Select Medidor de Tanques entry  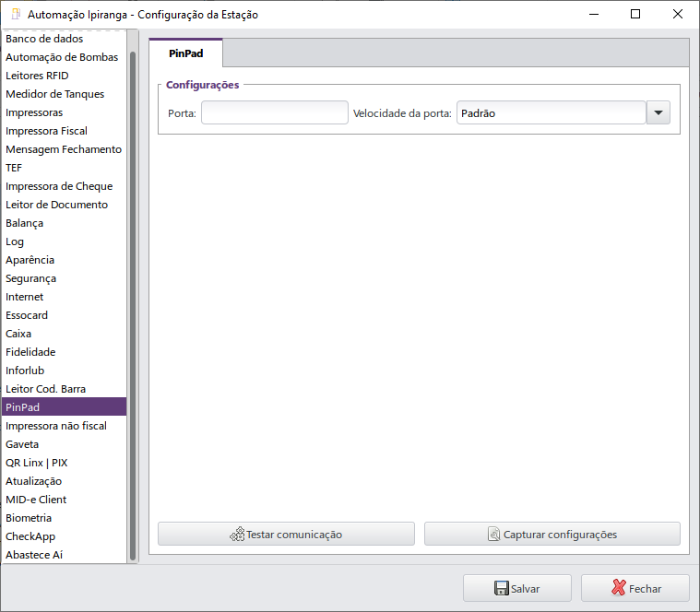(65, 94)
